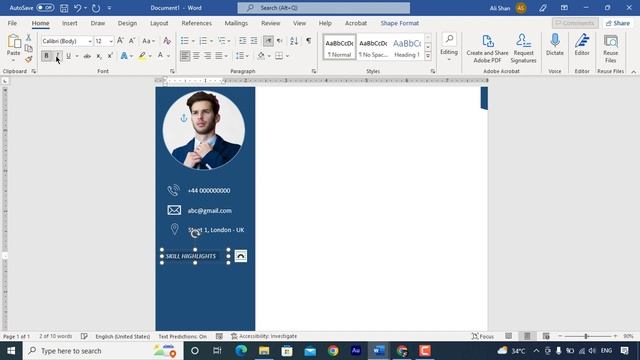640x360 pixels.
Task: Open text highlight color button
Action: click(142, 56)
